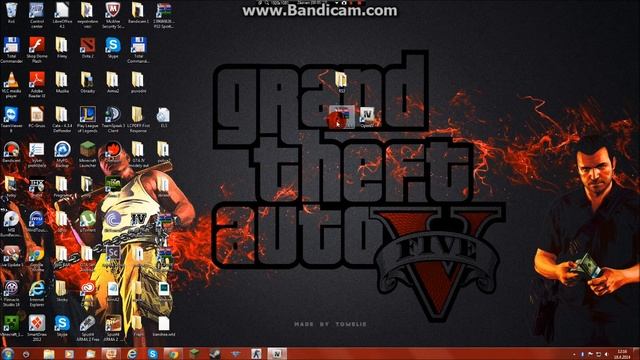This screenshot has width=640, height=360.
Task: Launch the Adobe Creative Cloud shortcut
Action: (x=87, y=289)
